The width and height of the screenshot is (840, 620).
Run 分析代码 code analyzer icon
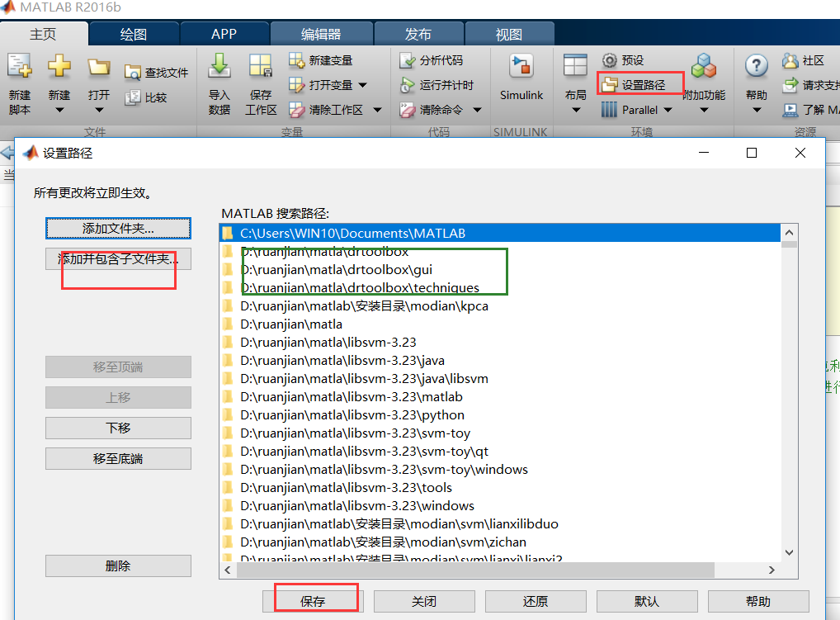[408, 60]
